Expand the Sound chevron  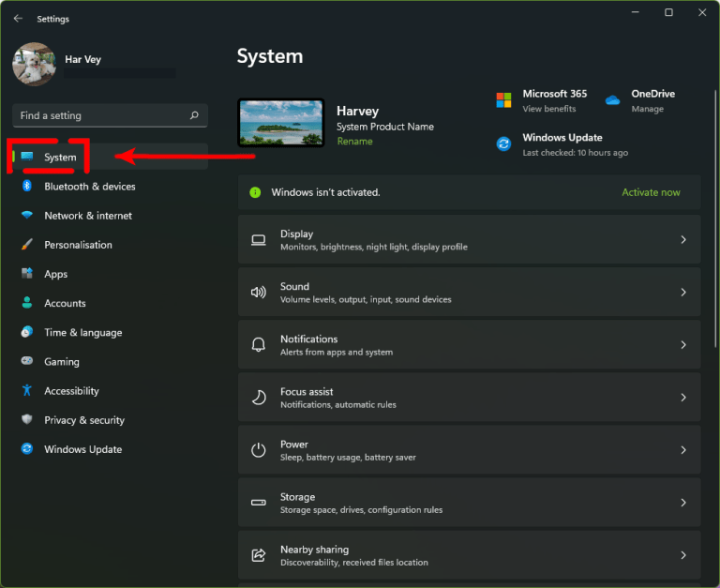tap(683, 293)
